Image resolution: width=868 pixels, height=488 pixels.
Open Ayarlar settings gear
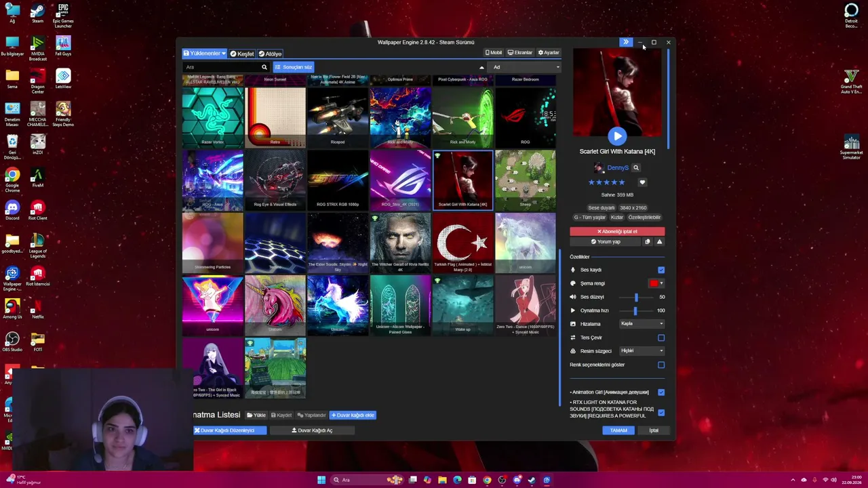pyautogui.click(x=549, y=53)
